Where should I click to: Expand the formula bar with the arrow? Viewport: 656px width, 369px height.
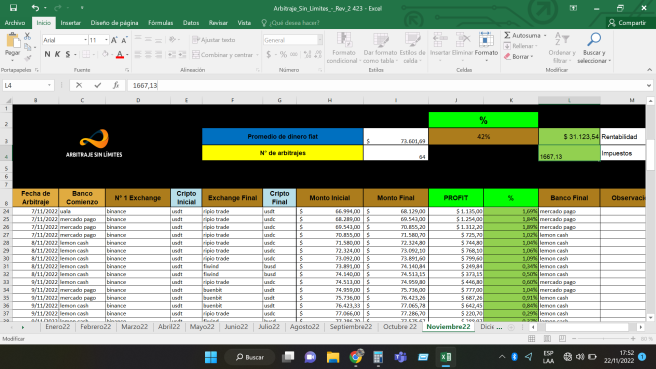pos(648,85)
